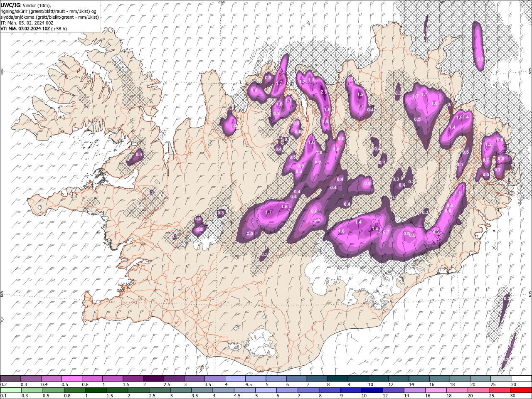Pick the purple snow swatch between 0.3 and 0.4
The image size is (532, 399).
pos(31,379)
